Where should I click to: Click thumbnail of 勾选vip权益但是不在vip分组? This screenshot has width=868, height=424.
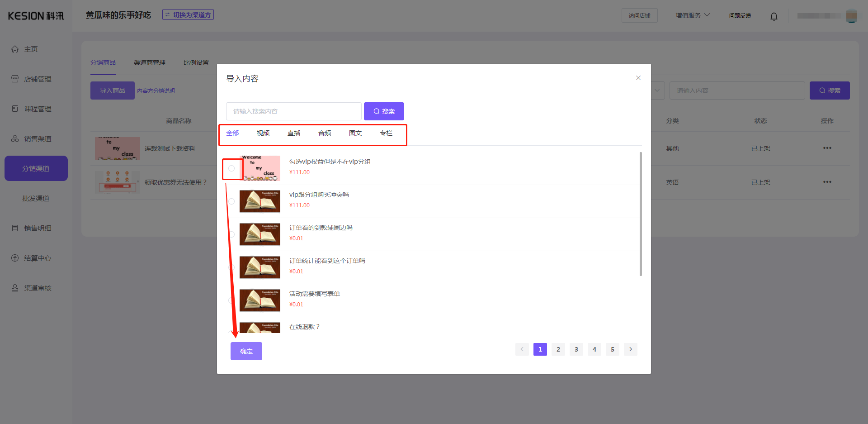pos(260,168)
